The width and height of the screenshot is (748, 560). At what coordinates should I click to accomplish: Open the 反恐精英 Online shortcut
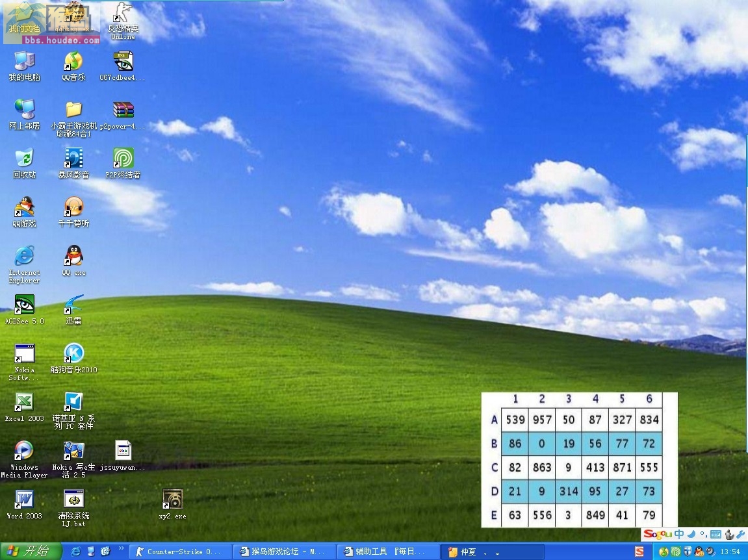pos(123,21)
